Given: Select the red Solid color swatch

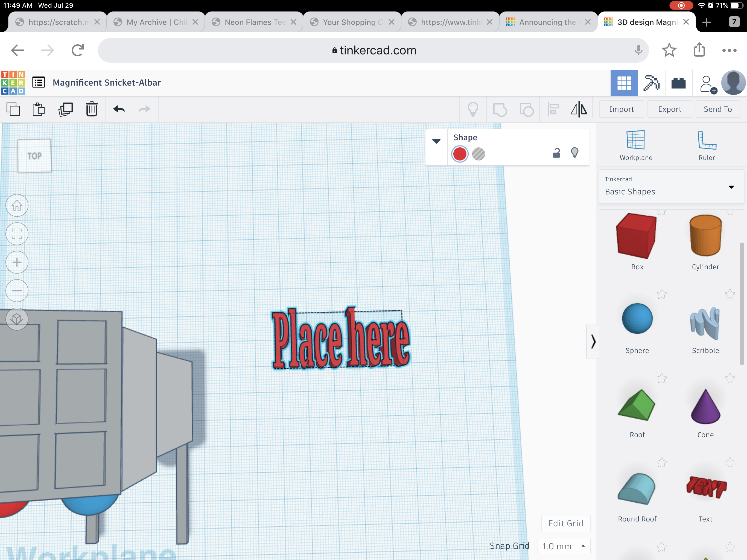Looking at the screenshot, I should tap(460, 154).
